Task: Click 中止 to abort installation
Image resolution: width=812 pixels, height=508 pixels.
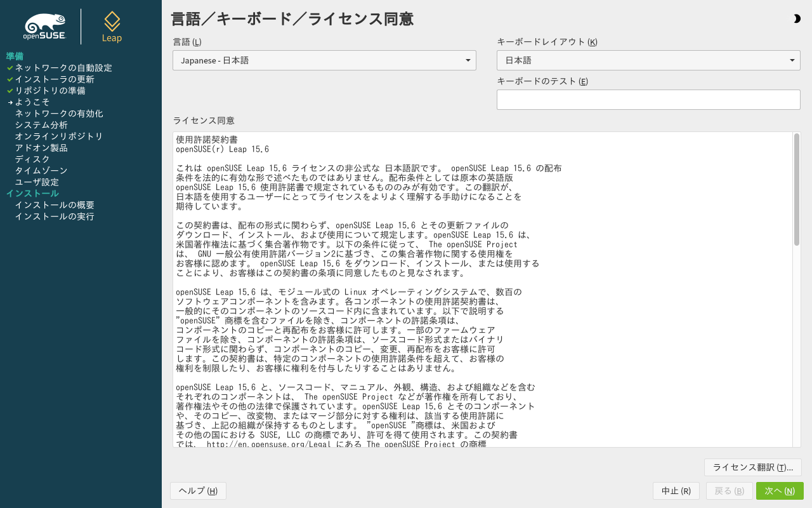Action: (676, 491)
